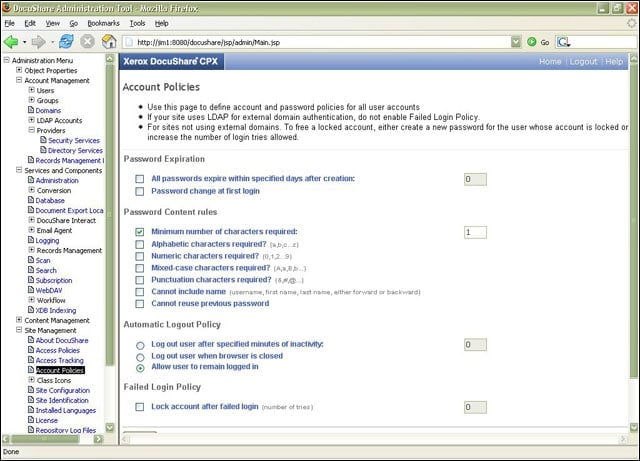This screenshot has height=461, width=640.
Task: Reload the page with the Refresh icon
Action: coord(66,41)
